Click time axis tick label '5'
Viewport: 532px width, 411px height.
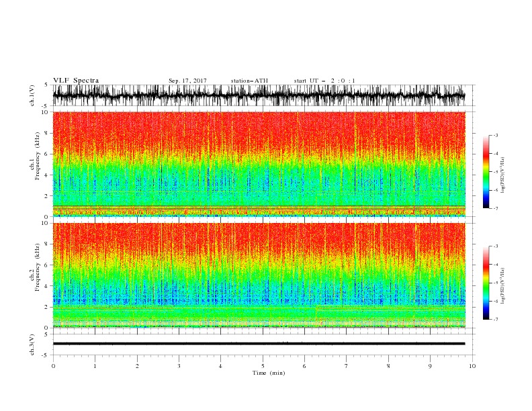point(263,366)
